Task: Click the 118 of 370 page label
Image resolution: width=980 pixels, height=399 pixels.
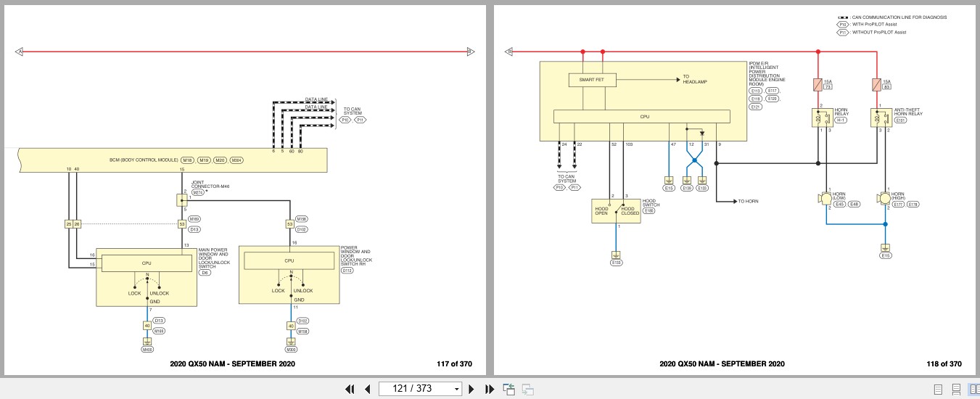Action: tap(944, 363)
